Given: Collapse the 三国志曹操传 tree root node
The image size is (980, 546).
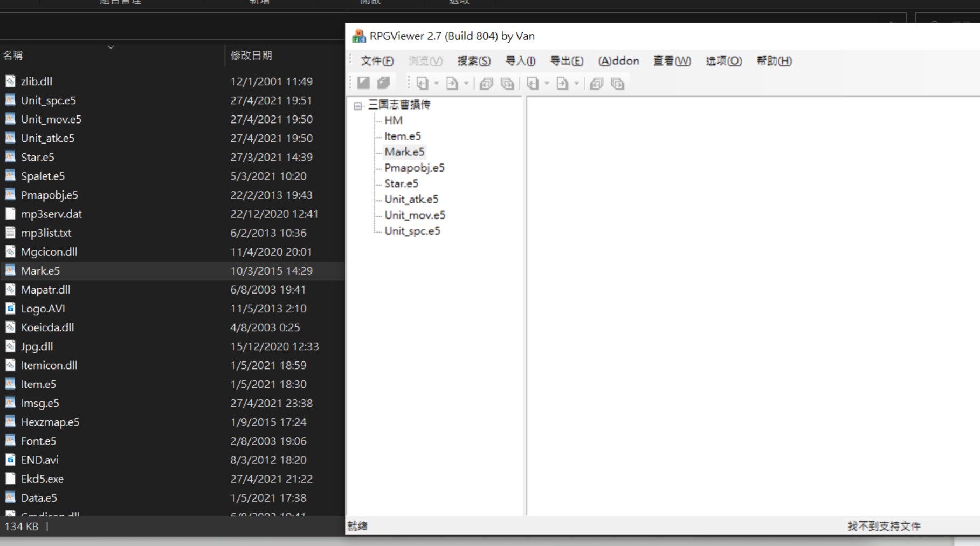Looking at the screenshot, I should point(357,106).
